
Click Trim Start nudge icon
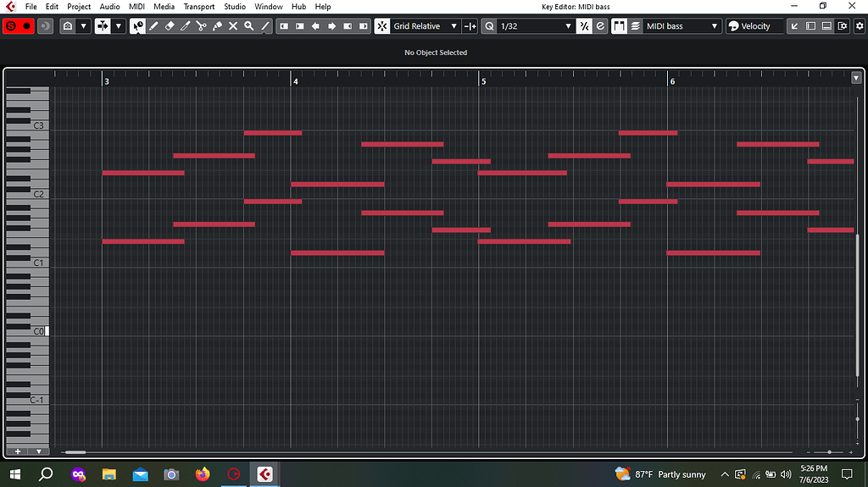(283, 26)
